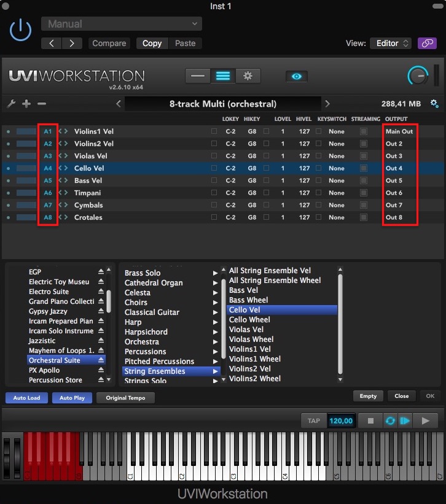Toggle Auto Play option
This screenshot has width=446, height=504.
tap(72, 398)
